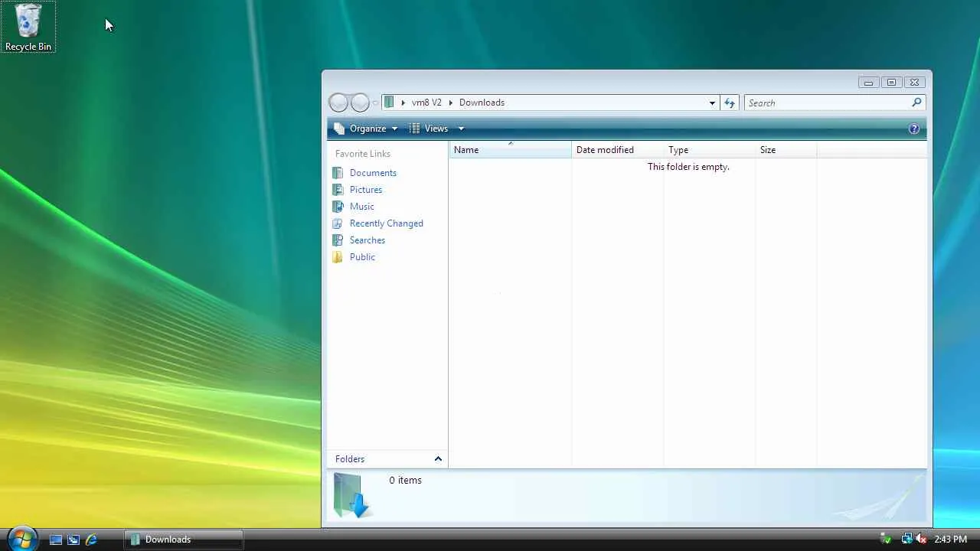Sort by the Date modified column
This screenshot has width=980, height=551.
[617, 150]
